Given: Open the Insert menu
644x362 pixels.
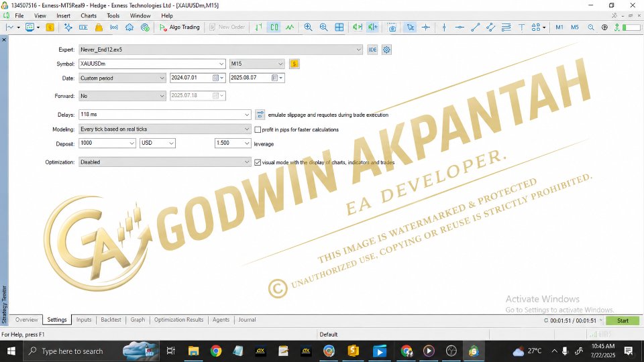Looking at the screenshot, I should 63,15.
